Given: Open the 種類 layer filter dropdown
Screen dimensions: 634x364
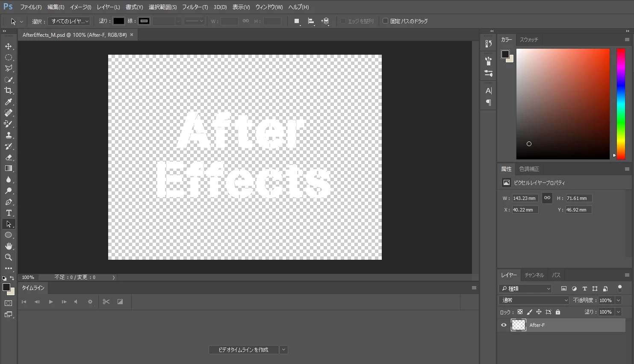Looking at the screenshot, I should pyautogui.click(x=525, y=289).
